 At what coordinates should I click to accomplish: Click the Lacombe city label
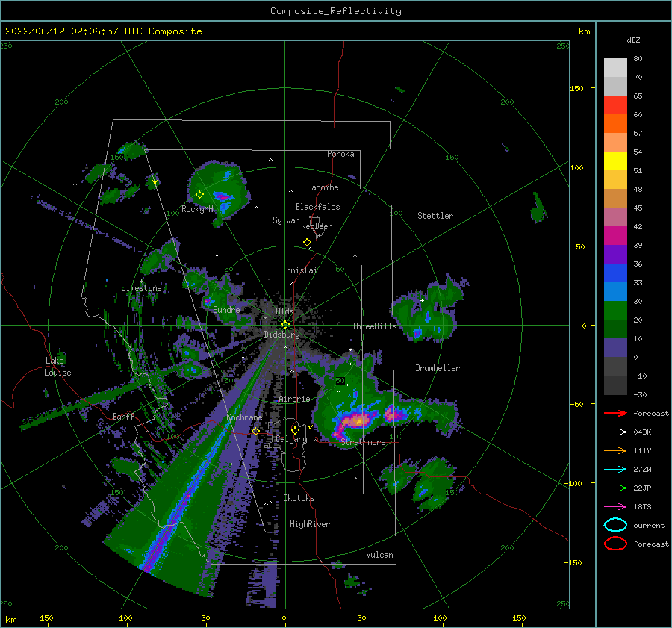323,187
